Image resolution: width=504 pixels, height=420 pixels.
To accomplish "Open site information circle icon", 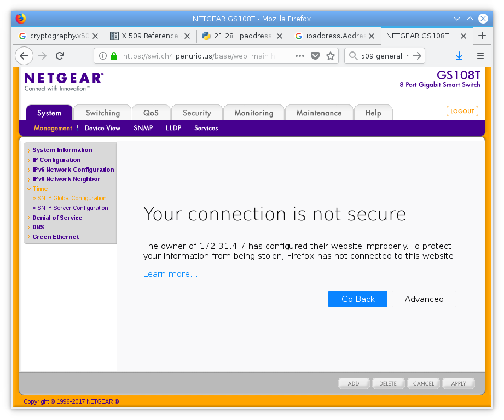I will (x=102, y=56).
